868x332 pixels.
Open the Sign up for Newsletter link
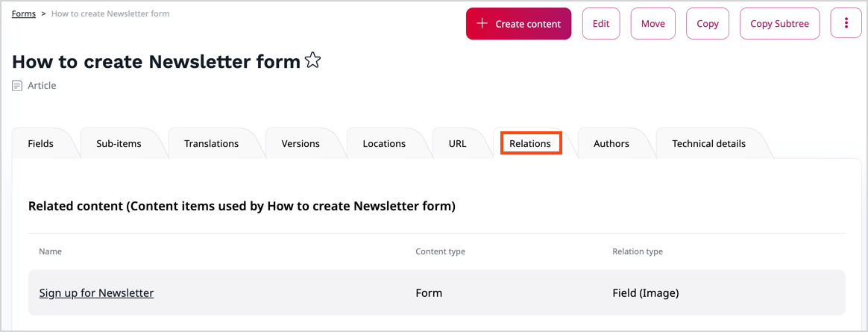pos(96,293)
